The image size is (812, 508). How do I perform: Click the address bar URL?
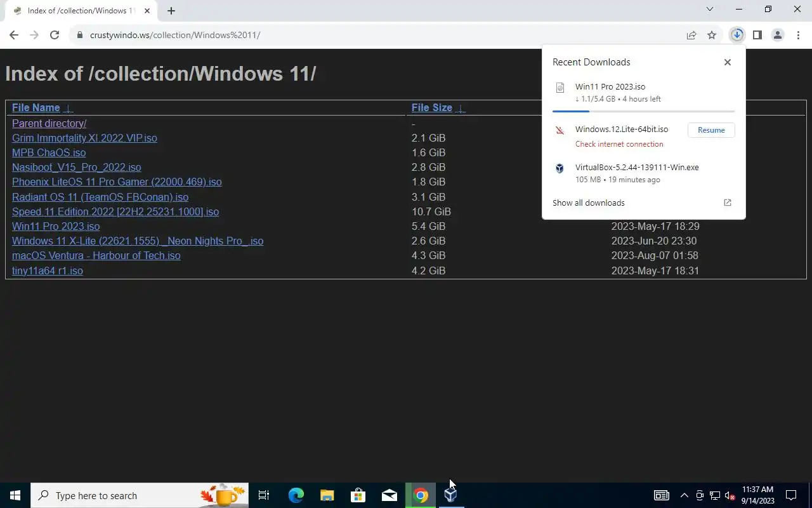[175, 35]
